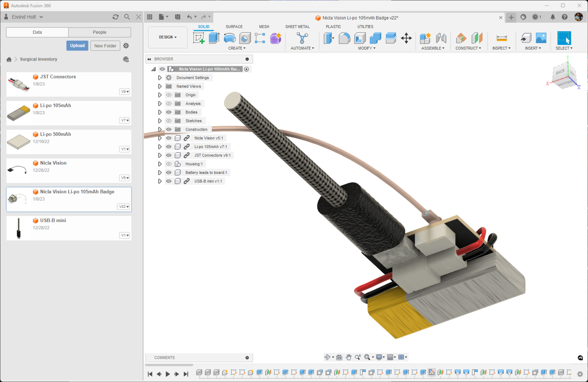Open the Joint tool in Assemble

(441, 38)
